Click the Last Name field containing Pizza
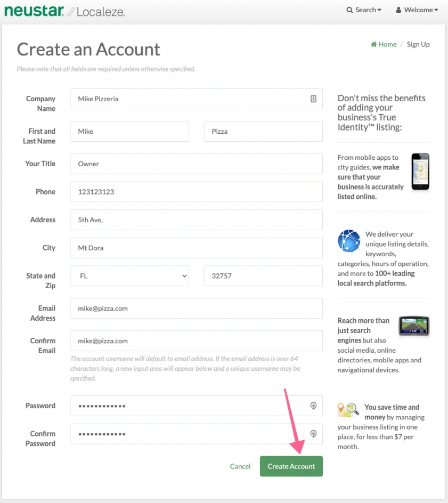Image resolution: width=448 pixels, height=503 pixels. [x=263, y=131]
